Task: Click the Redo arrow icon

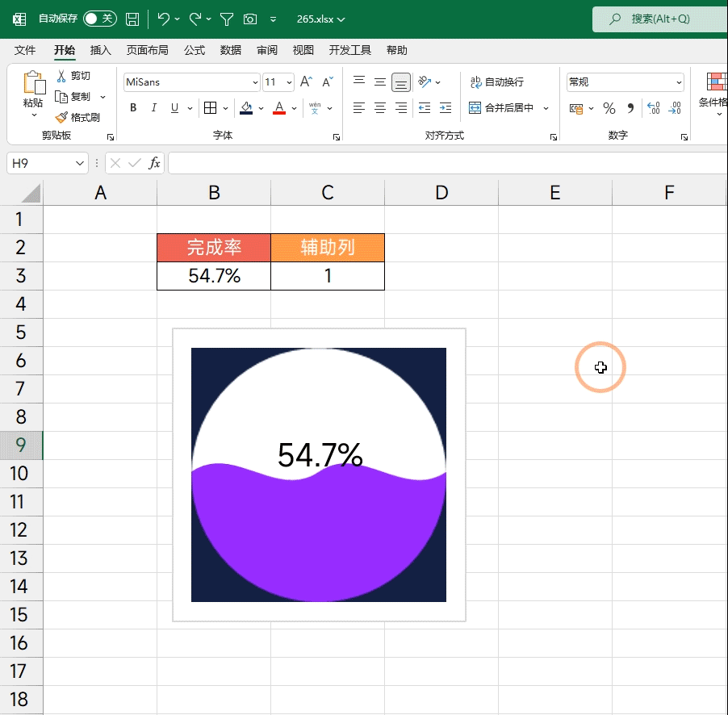Action: (x=195, y=19)
